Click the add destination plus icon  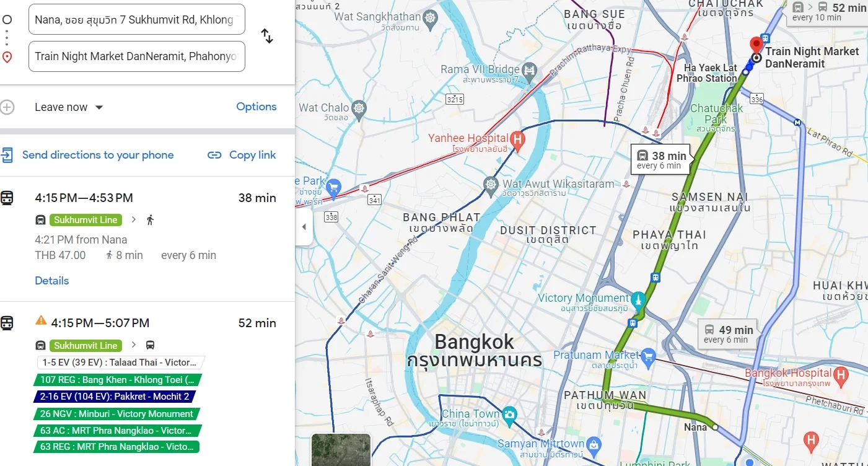[x=7, y=107]
